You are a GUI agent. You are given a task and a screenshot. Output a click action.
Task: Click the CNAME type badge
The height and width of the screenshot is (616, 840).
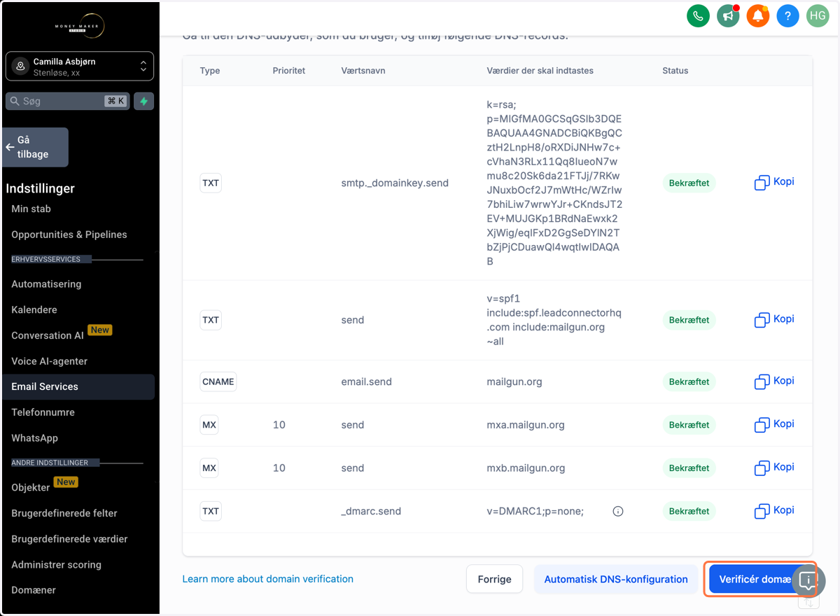[x=218, y=381]
